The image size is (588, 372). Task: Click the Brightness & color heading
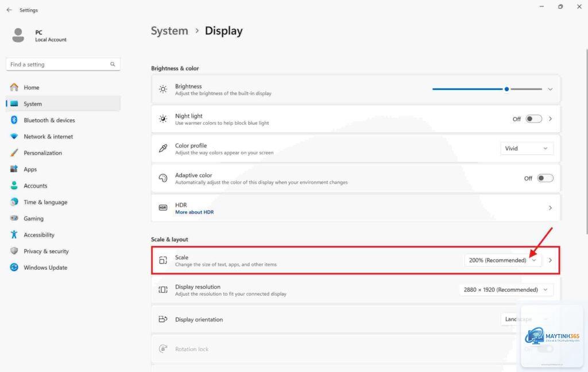175,68
